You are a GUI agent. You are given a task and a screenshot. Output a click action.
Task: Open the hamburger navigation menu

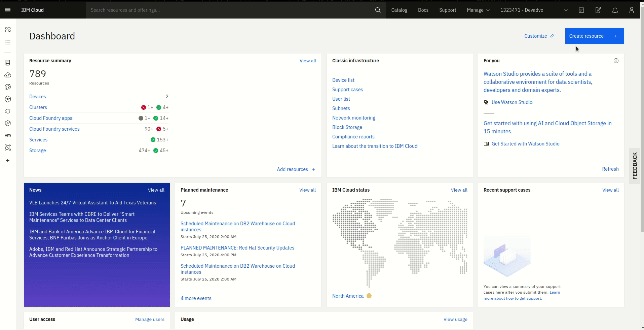pyautogui.click(x=8, y=10)
